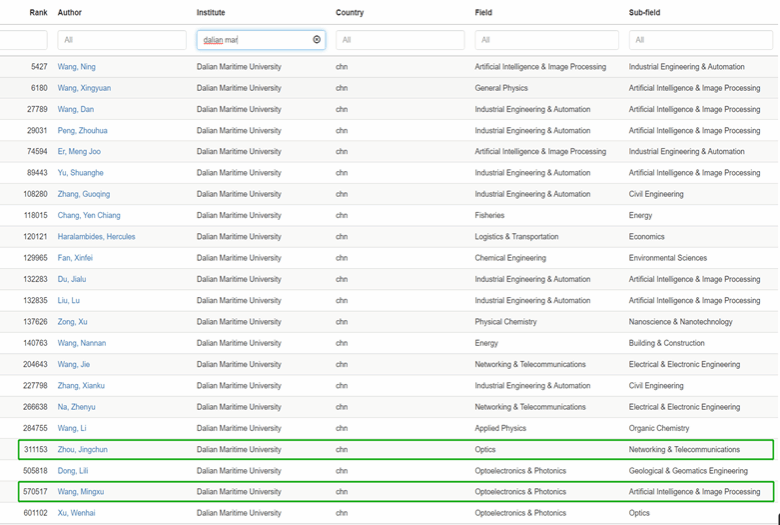Click the Country filter input box
The height and width of the screenshot is (525, 780).
[x=399, y=40]
